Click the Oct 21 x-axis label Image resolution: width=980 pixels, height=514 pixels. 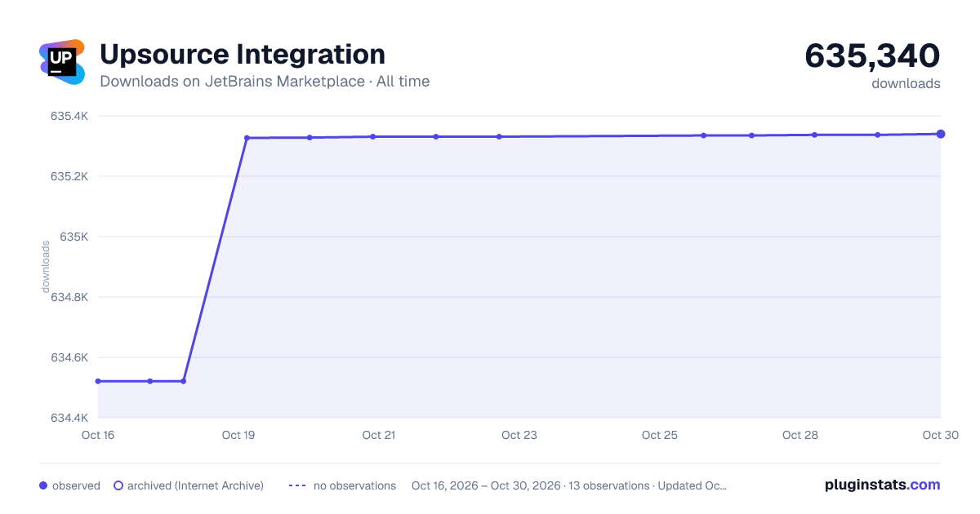[x=379, y=435]
